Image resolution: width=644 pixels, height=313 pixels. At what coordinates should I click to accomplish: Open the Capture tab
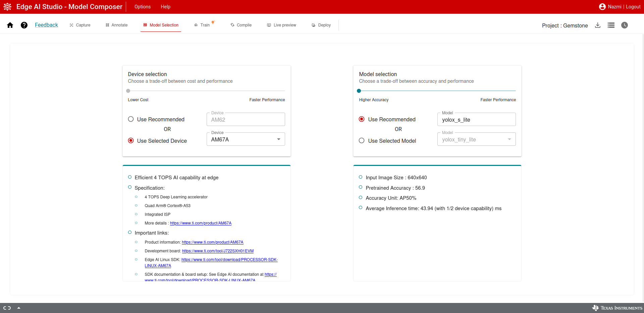coord(80,25)
